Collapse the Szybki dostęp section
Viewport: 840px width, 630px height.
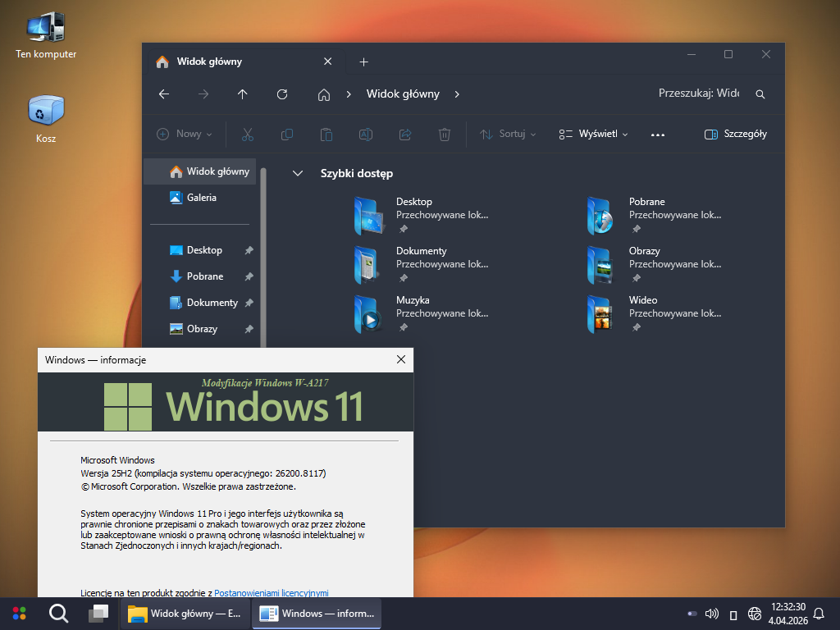(299, 173)
